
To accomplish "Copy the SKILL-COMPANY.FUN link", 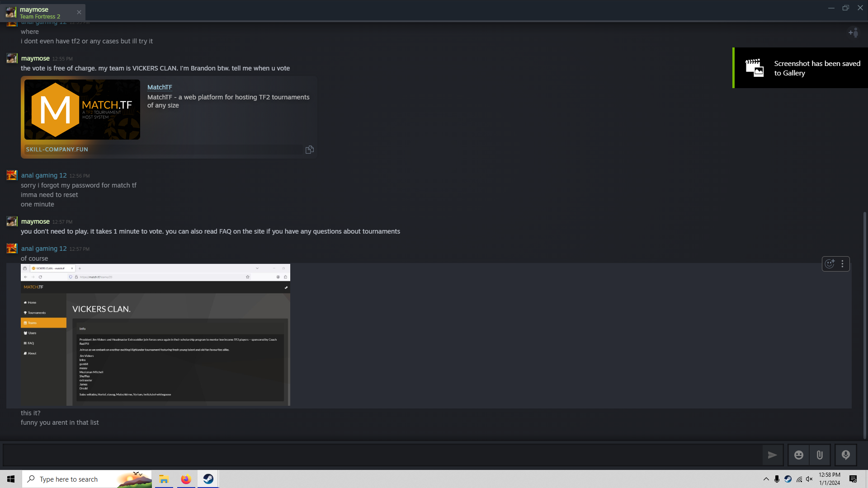I will (x=309, y=149).
